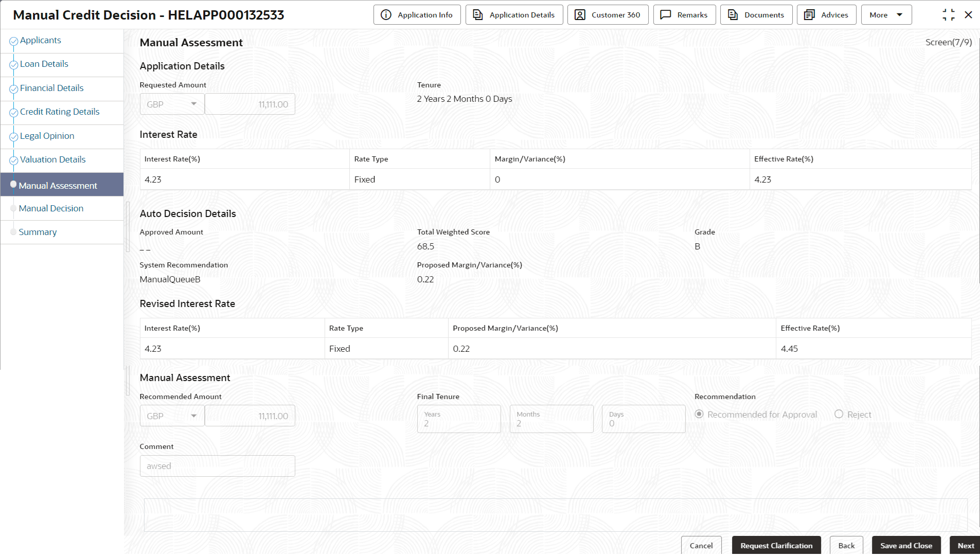The width and height of the screenshot is (980, 557).
Task: Click the tenure text 2 Years 2 Months 0 Days
Action: [465, 99]
